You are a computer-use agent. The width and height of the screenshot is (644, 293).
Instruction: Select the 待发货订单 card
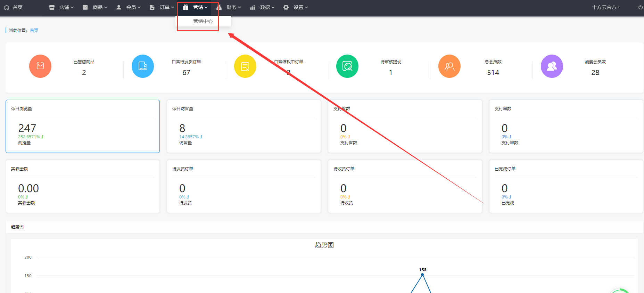(244, 186)
